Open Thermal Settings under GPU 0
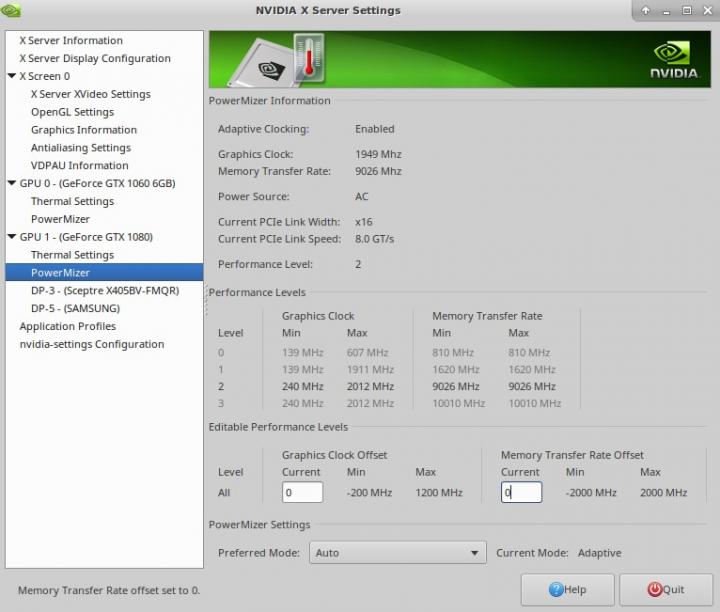 [72, 201]
